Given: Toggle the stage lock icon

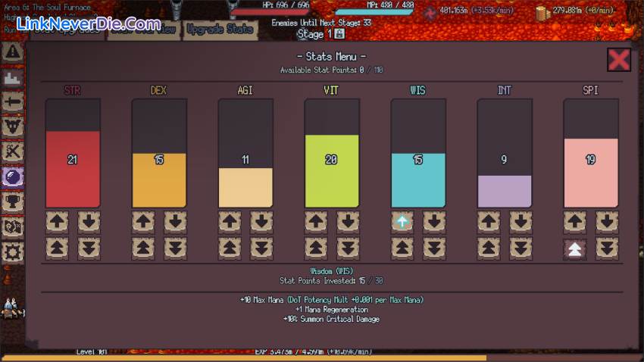Looking at the screenshot, I should click(x=340, y=35).
